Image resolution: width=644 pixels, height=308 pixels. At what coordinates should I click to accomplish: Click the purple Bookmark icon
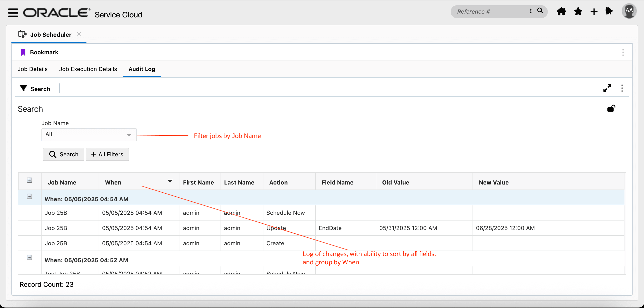point(23,52)
